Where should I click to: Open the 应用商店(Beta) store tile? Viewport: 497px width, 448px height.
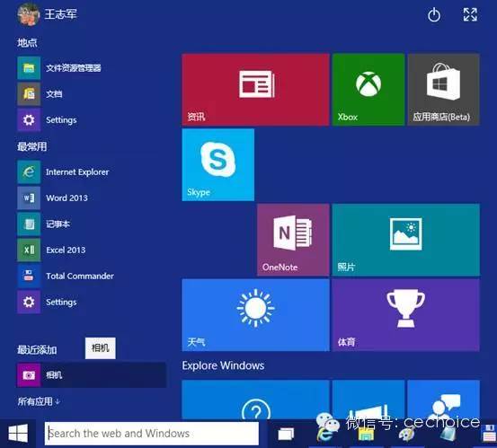pyautogui.click(x=443, y=90)
